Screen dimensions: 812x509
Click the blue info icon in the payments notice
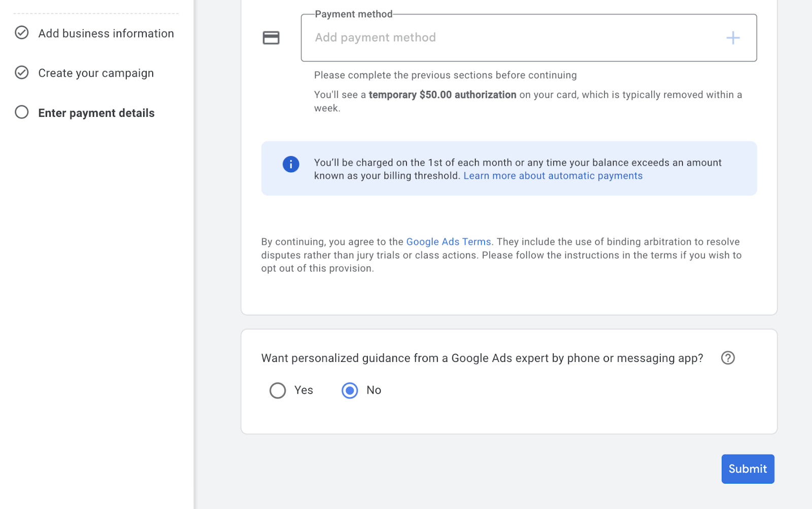(290, 164)
